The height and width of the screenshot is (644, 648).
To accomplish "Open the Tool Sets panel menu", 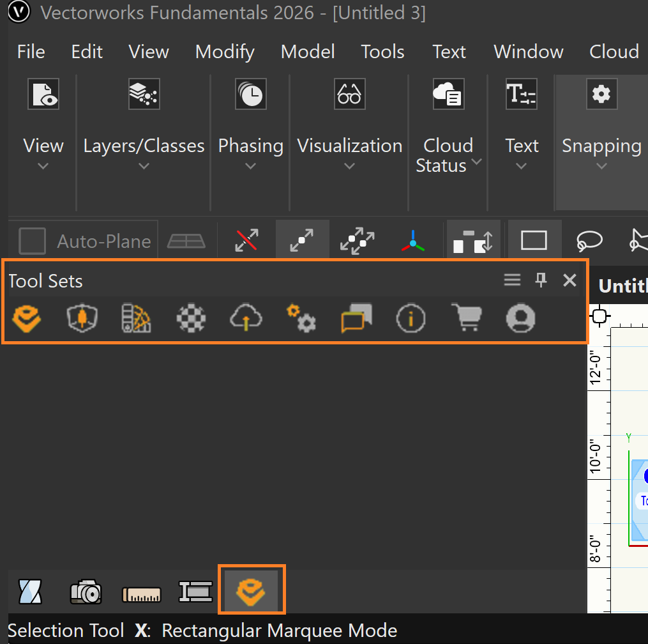I will (x=512, y=280).
